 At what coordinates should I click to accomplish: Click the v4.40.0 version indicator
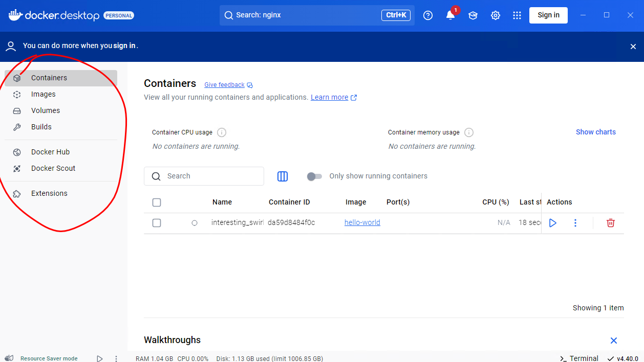tap(623, 358)
